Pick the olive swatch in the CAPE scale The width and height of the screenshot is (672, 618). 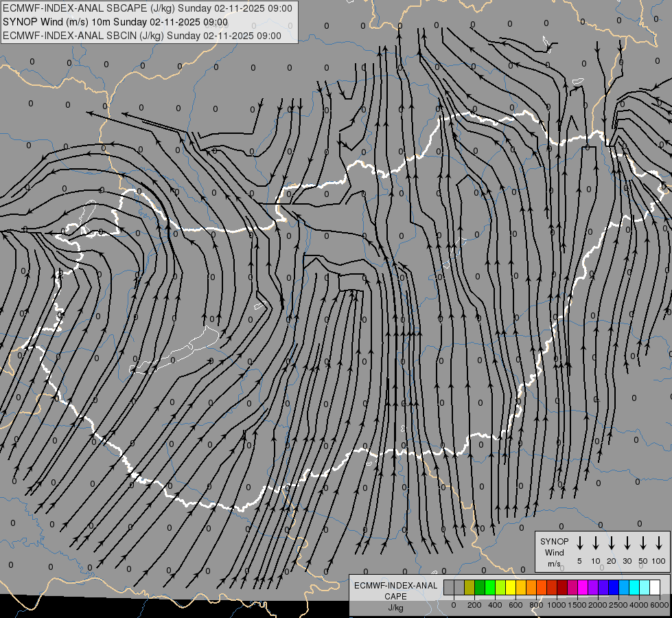pyautogui.click(x=470, y=588)
